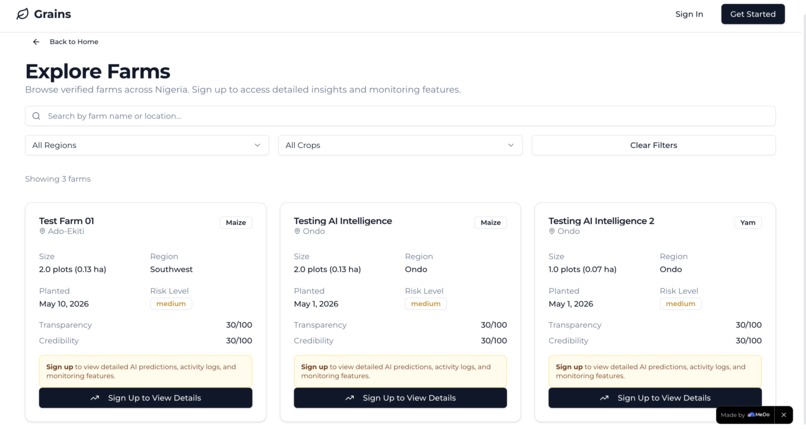Click the Get Started button
Screen dimensions: 806x429
coord(753,14)
